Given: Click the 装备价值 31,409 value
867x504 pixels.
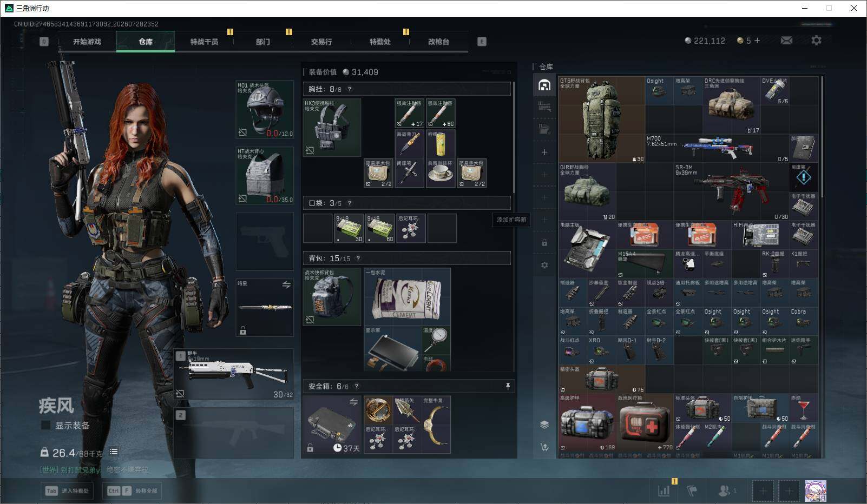Looking at the screenshot, I should (x=344, y=72).
